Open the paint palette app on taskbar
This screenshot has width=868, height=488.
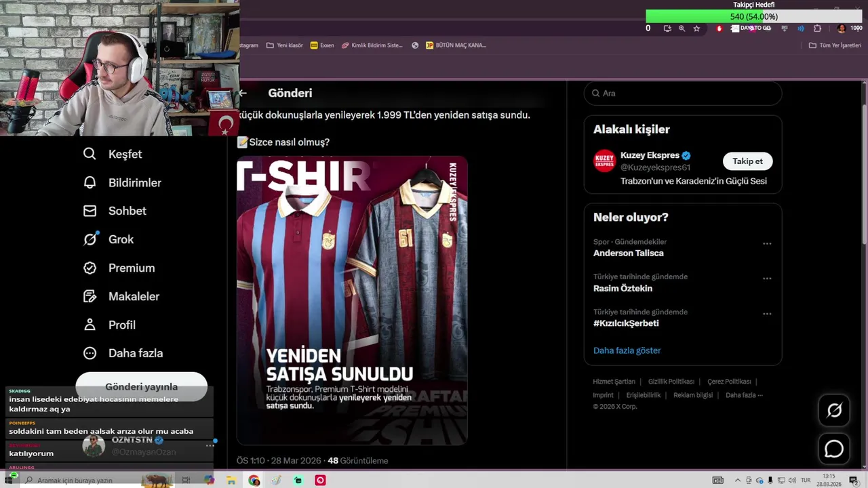[276, 481]
